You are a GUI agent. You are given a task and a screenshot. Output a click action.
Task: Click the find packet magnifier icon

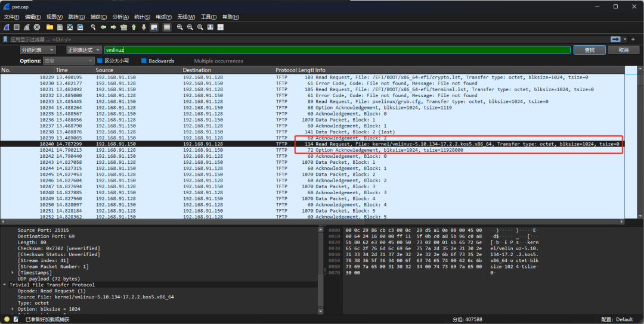[93, 27]
